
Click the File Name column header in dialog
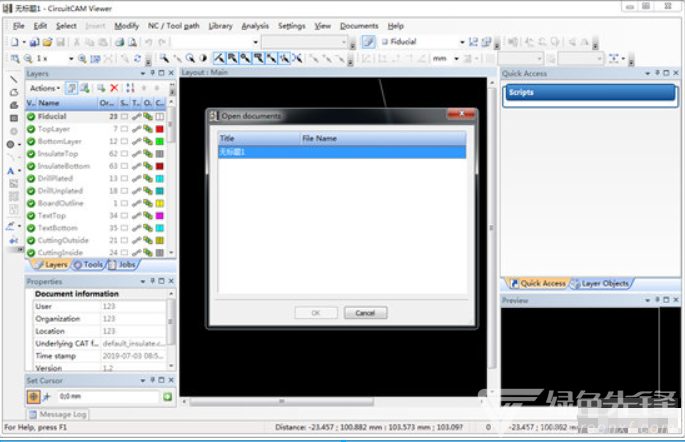pyautogui.click(x=383, y=138)
